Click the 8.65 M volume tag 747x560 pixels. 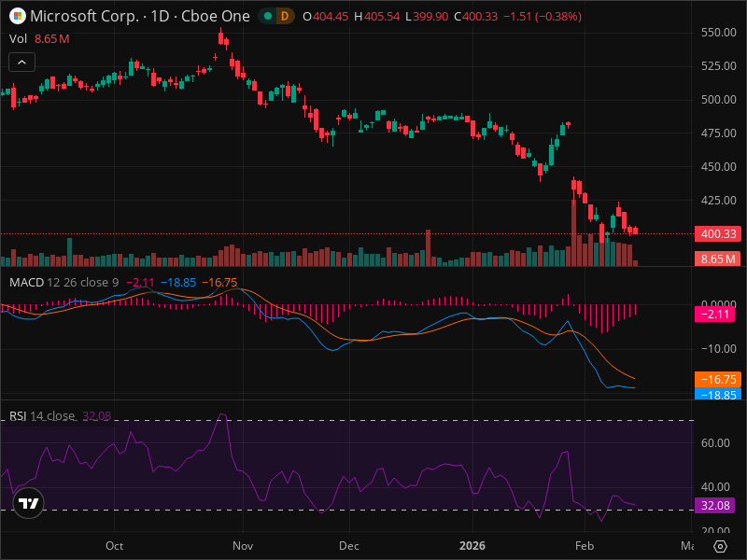click(718, 259)
